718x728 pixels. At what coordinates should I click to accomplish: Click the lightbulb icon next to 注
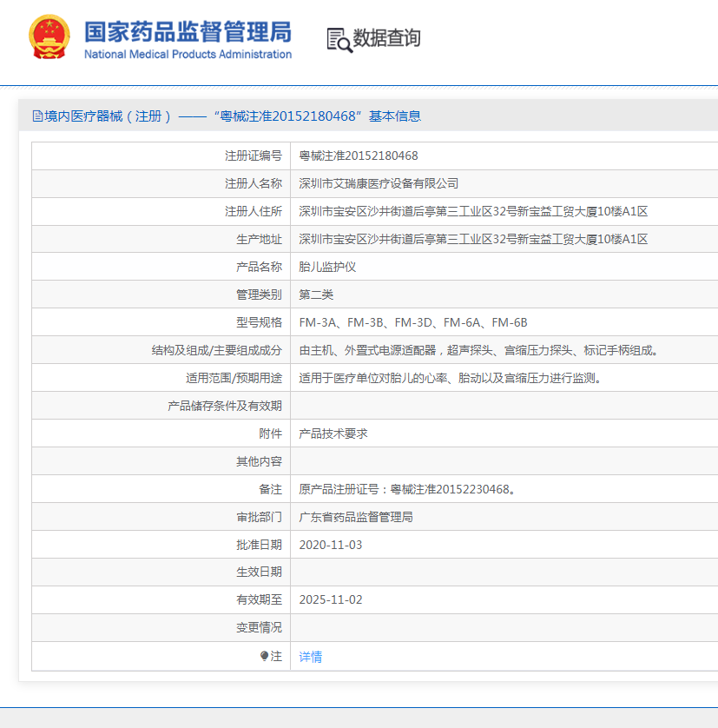264,656
